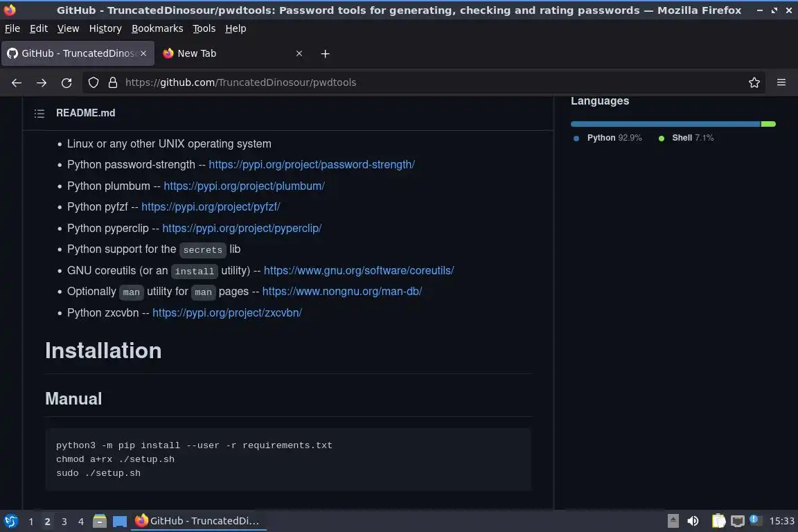The height and width of the screenshot is (532, 798).
Task: Open the View menu
Action: 68,28
